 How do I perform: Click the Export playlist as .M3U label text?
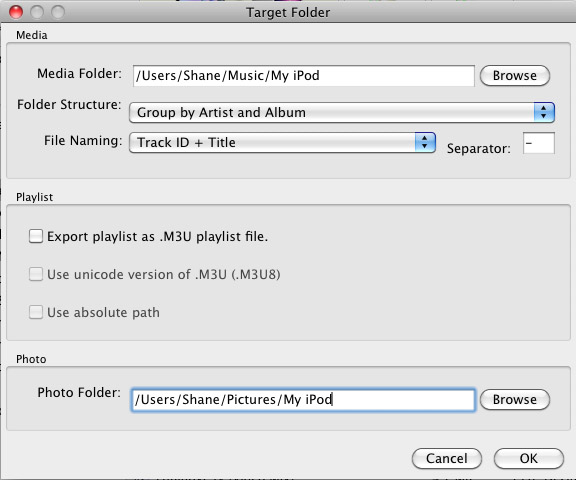tap(158, 237)
